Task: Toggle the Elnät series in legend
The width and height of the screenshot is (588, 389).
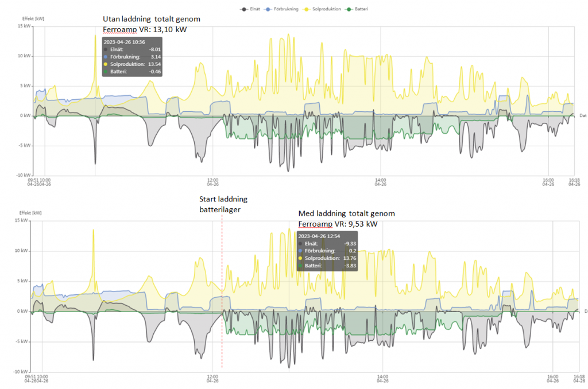Action: tap(250, 9)
